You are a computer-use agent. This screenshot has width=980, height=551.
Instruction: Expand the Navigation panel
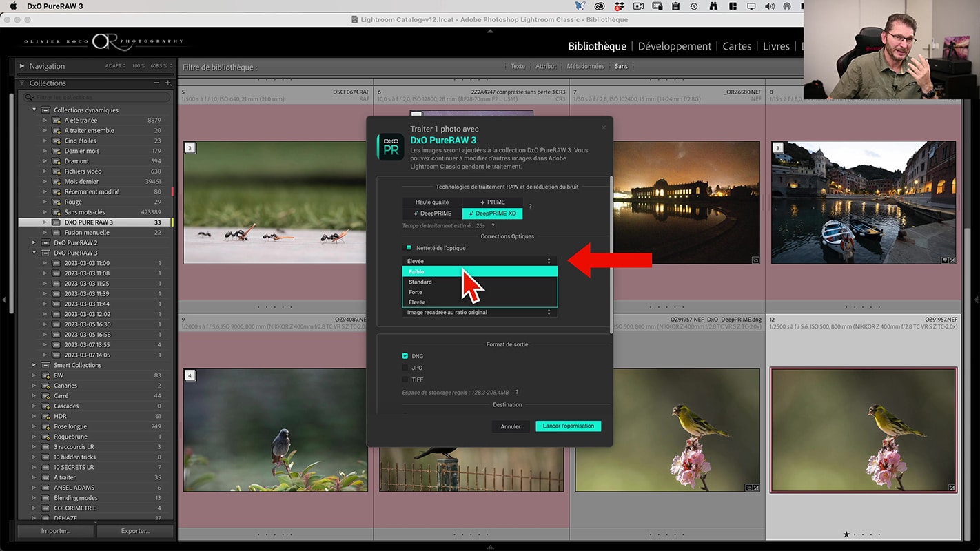coord(22,66)
